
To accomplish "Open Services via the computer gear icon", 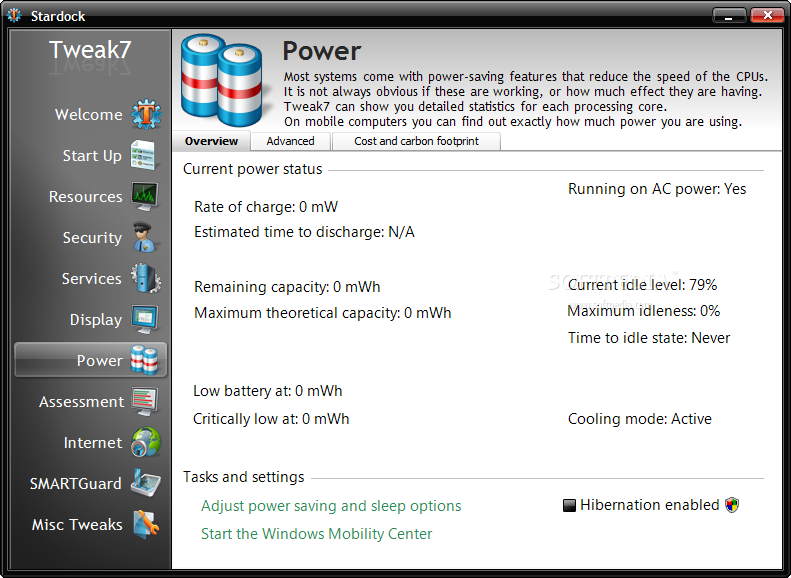I will tap(146, 278).
